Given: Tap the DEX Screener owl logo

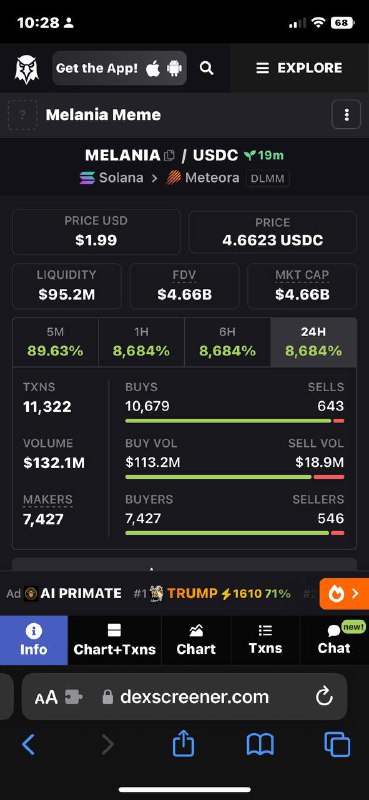Looking at the screenshot, I should [x=26, y=68].
